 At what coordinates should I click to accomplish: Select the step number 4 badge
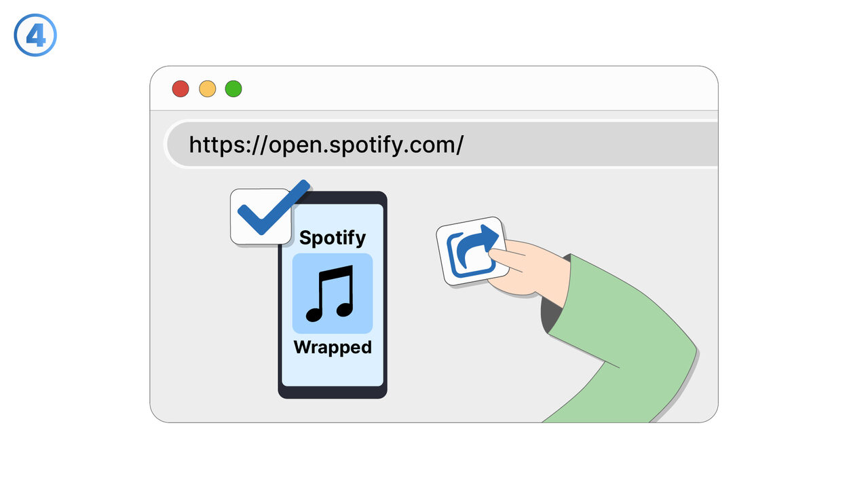click(x=35, y=36)
